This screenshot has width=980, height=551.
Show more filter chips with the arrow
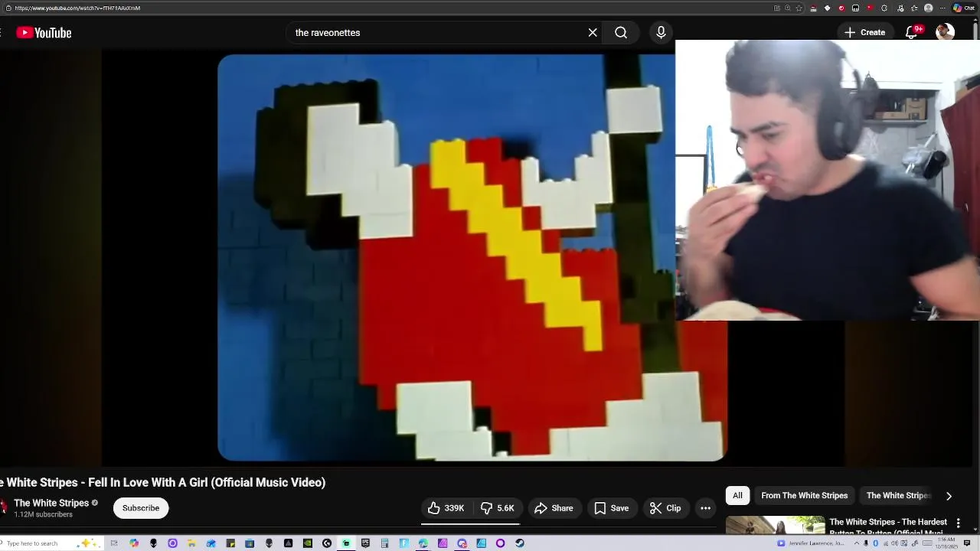(949, 496)
